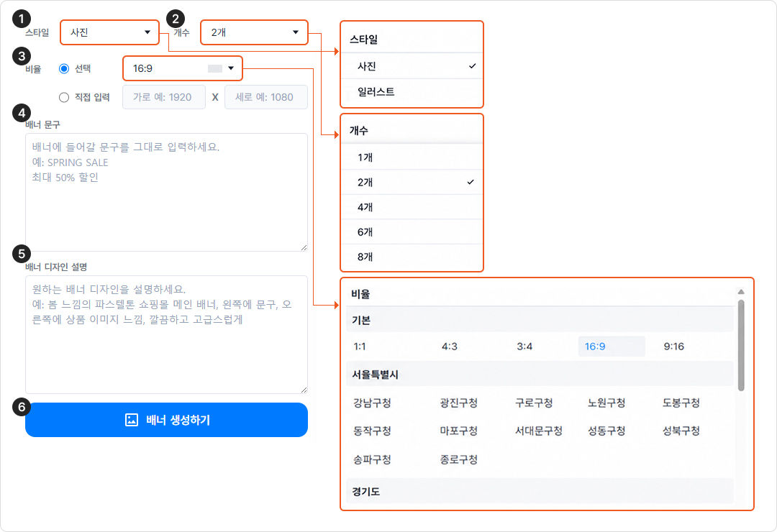Click the 가로 width input field
Viewport: 777px width, 532px height.
tap(164, 97)
